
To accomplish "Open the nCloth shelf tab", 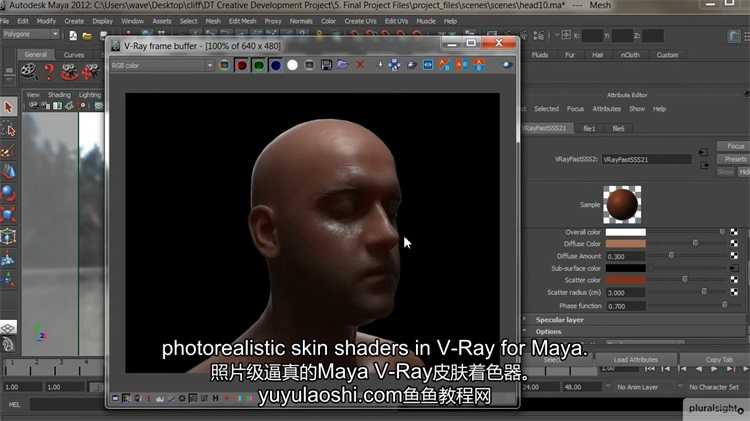I will click(630, 55).
